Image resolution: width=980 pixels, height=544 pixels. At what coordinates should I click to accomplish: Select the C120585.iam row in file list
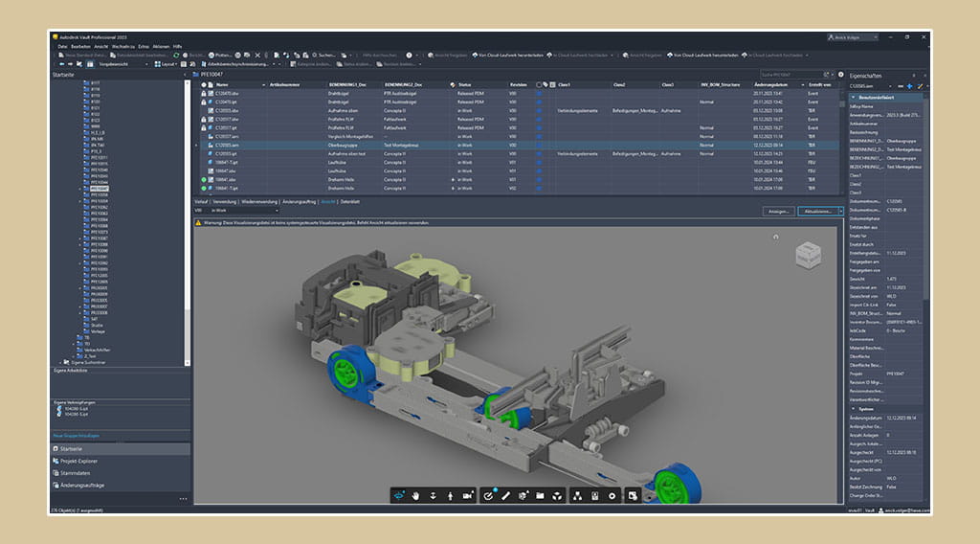tap(226, 145)
